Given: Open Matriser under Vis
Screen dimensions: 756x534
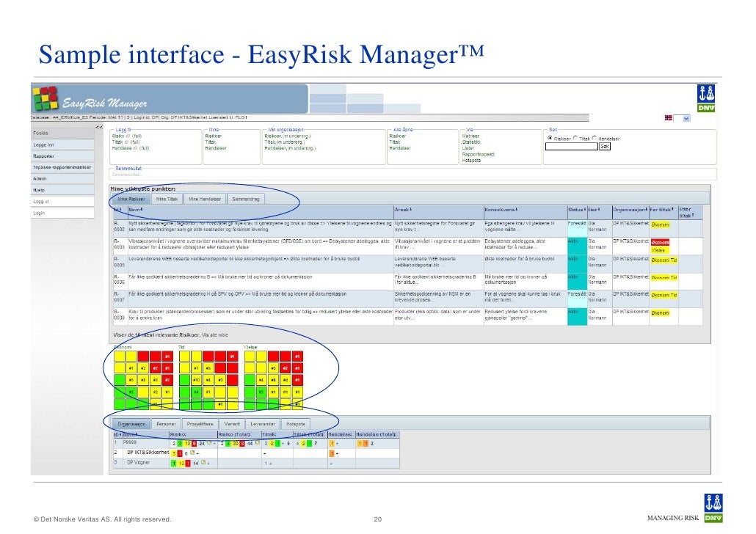Looking at the screenshot, I should pyautogui.click(x=470, y=136).
